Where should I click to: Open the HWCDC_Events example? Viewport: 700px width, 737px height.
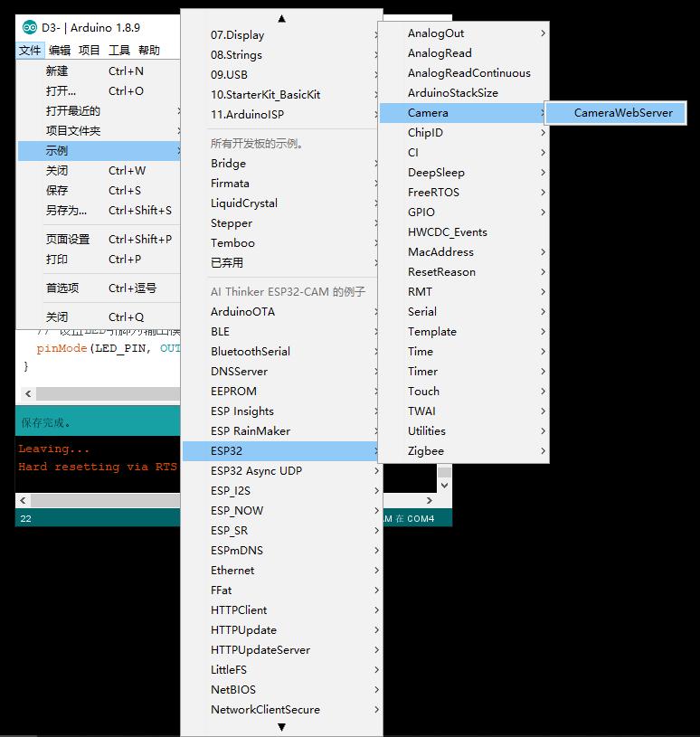point(463,232)
